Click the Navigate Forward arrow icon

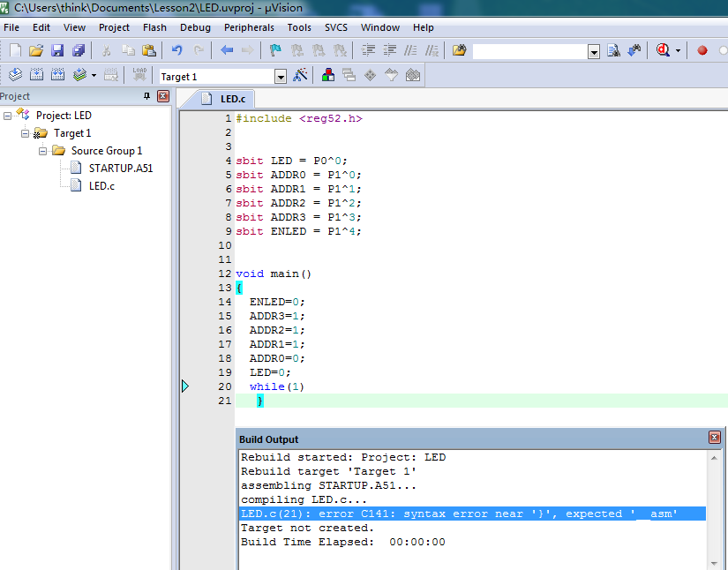(247, 50)
